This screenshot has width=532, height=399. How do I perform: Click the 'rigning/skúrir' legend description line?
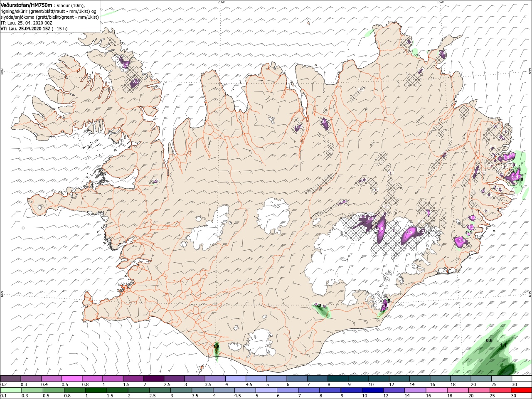tap(48, 11)
